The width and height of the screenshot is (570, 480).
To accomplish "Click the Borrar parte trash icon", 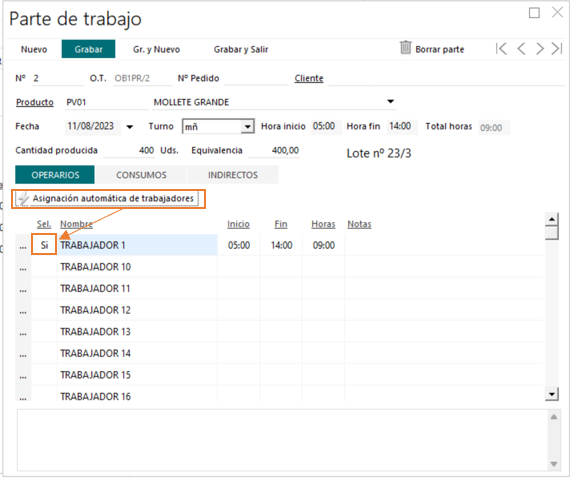I will click(x=406, y=48).
